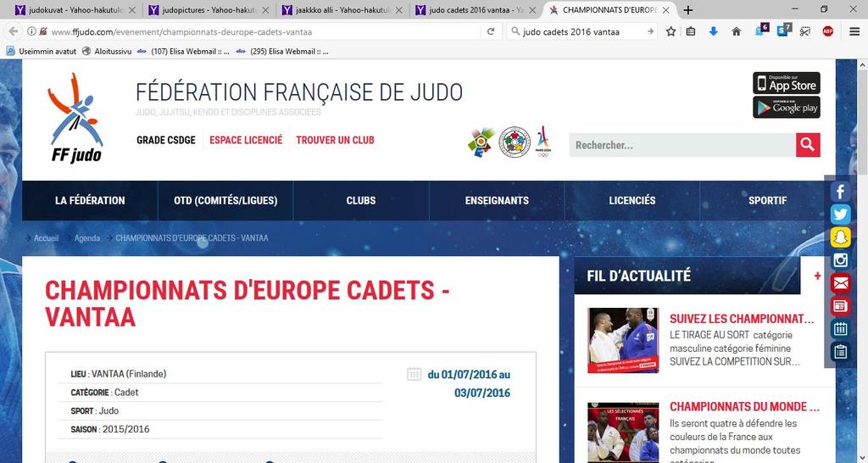Open the CLUBS menu
This screenshot has width=868, height=463.
(361, 200)
